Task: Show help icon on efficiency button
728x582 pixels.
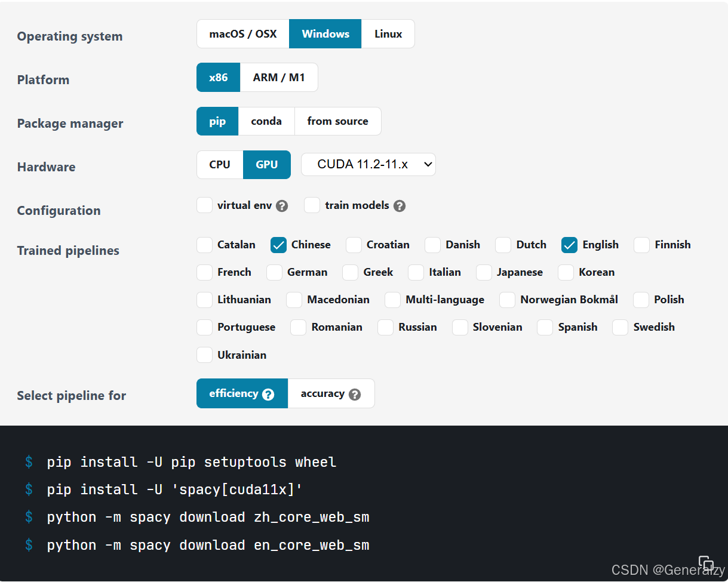Action: [x=268, y=395]
